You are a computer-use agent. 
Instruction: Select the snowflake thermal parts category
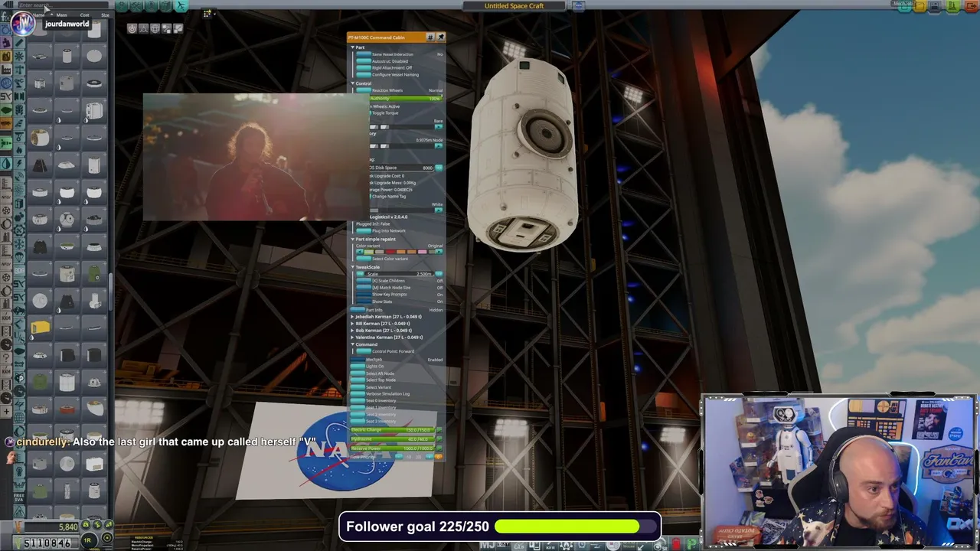19,56
